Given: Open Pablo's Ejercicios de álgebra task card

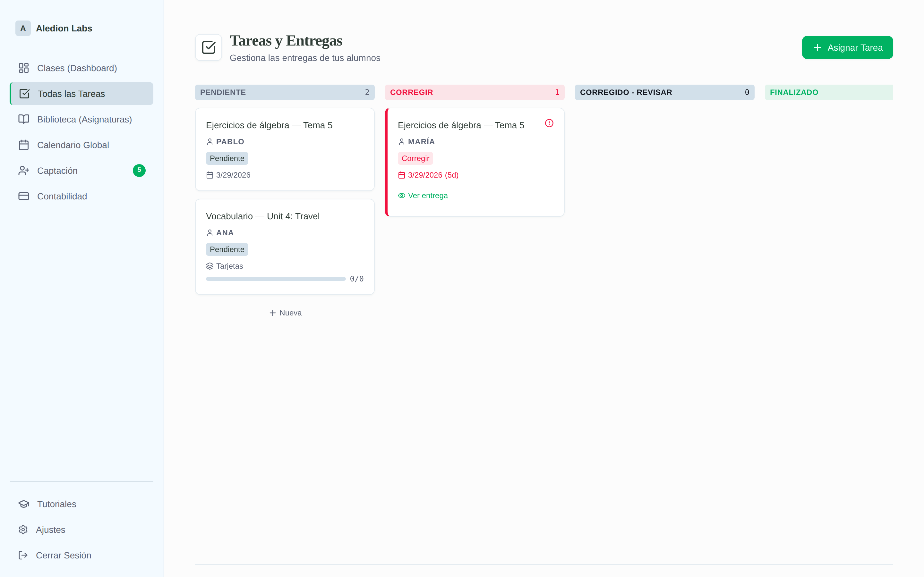Looking at the screenshot, I should (x=285, y=149).
